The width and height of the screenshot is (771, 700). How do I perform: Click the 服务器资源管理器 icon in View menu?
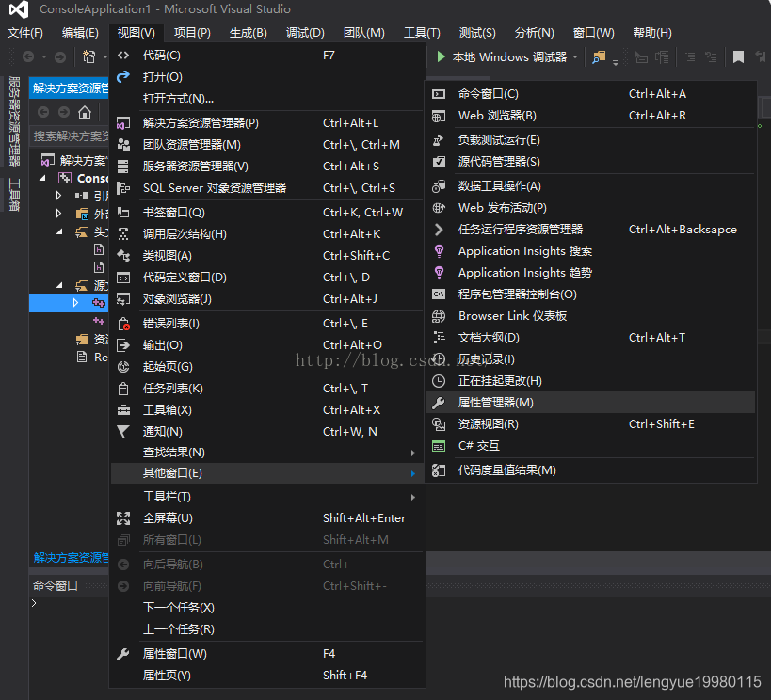(x=123, y=167)
